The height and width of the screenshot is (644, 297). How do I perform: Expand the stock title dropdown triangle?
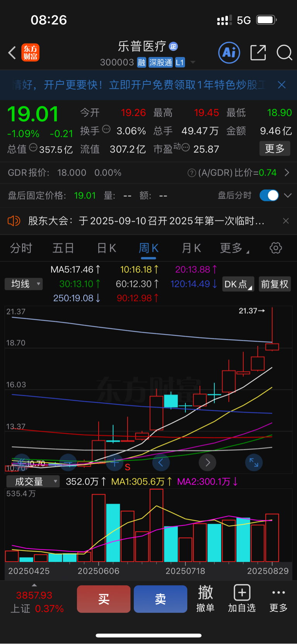click(193, 62)
